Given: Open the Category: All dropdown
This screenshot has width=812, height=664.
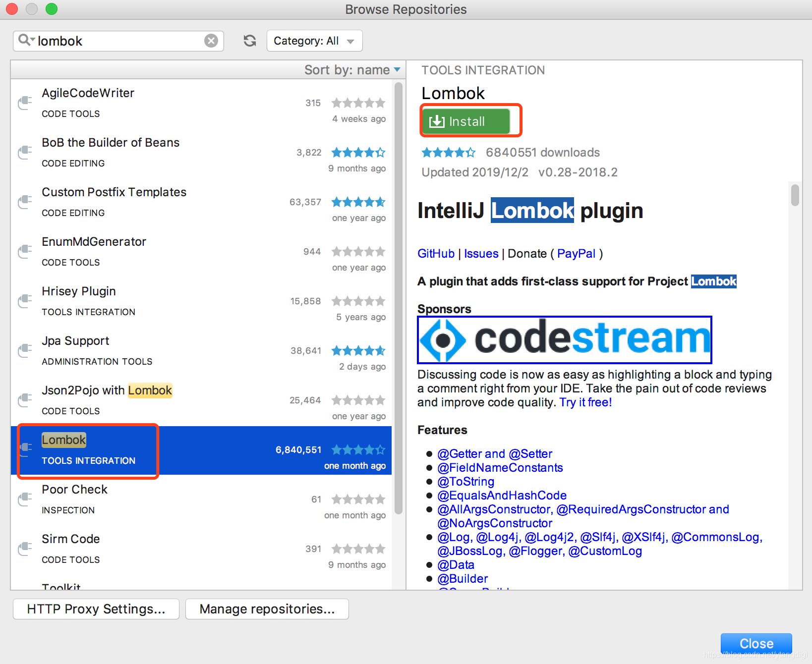Looking at the screenshot, I should (315, 41).
